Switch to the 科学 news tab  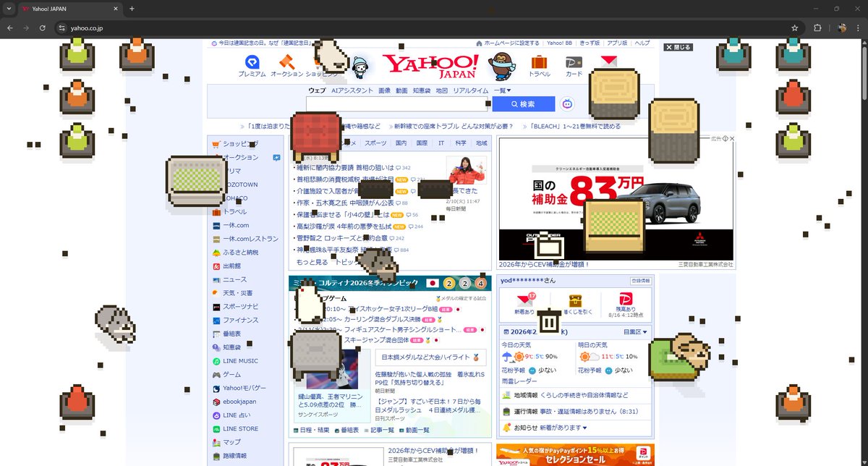coord(461,143)
